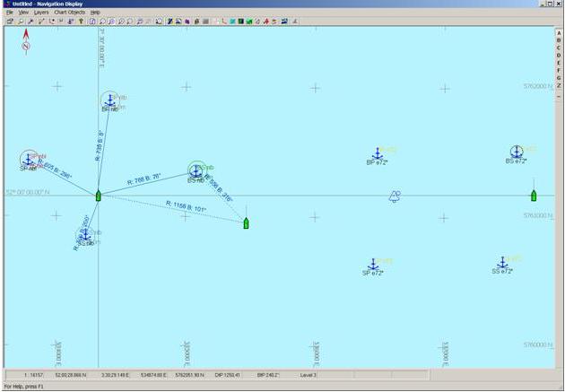Open the Help menu
This screenshot has width=565, height=392.
(95, 13)
